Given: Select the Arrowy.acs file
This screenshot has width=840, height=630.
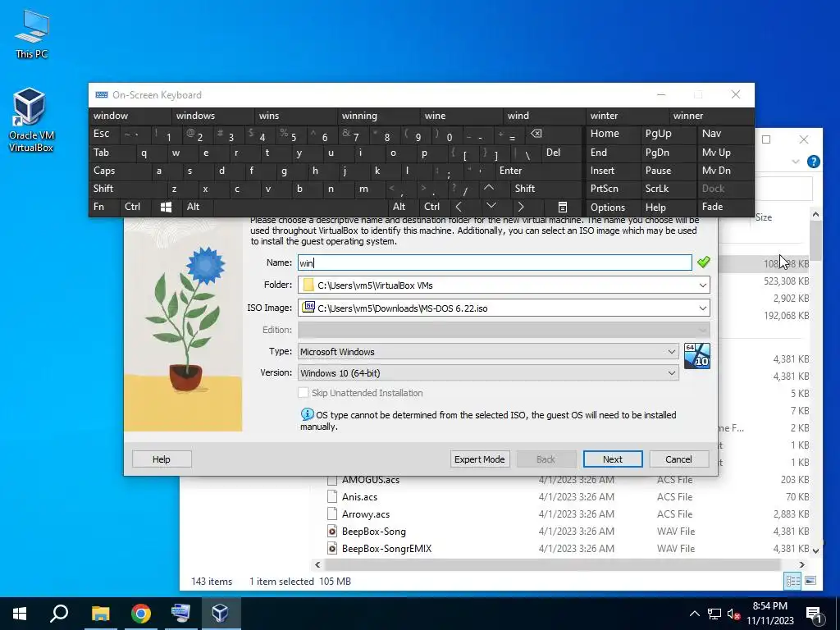Looking at the screenshot, I should (366, 514).
